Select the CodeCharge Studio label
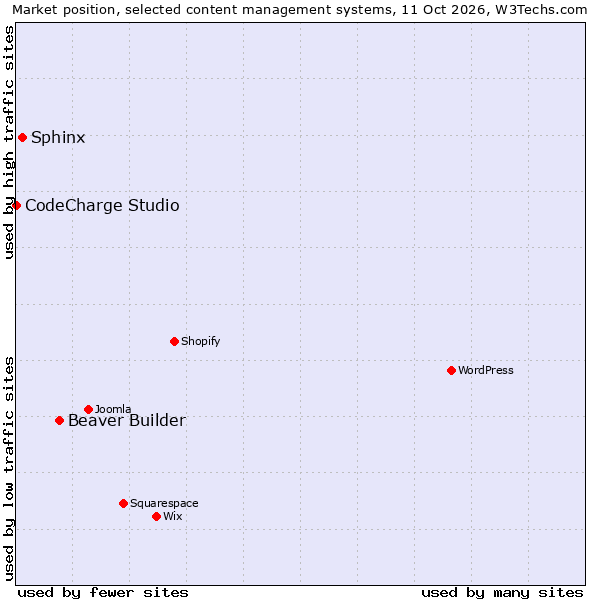Viewport: 600px width, 600px height. coord(102,205)
